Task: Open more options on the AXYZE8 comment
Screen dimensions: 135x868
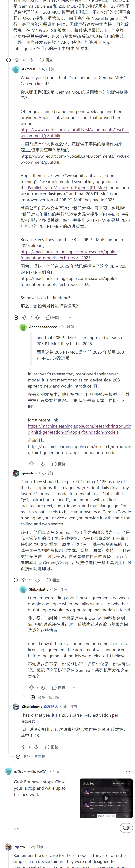Action: coord(69,317)
